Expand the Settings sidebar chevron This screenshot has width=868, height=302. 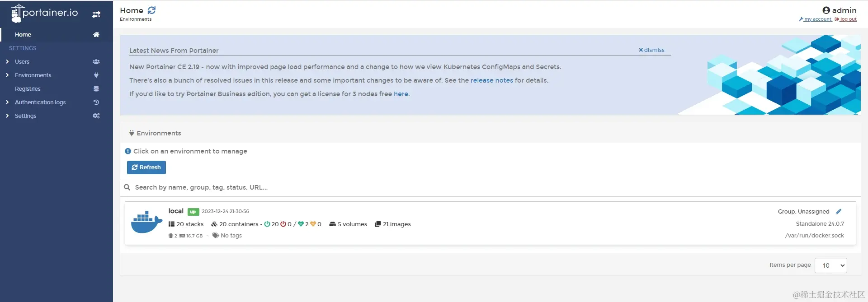[7, 116]
